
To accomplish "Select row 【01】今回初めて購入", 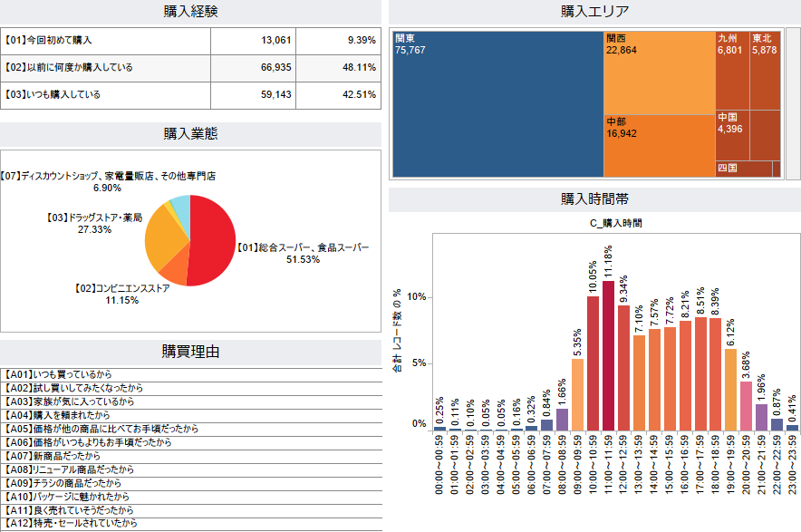I will [190, 41].
